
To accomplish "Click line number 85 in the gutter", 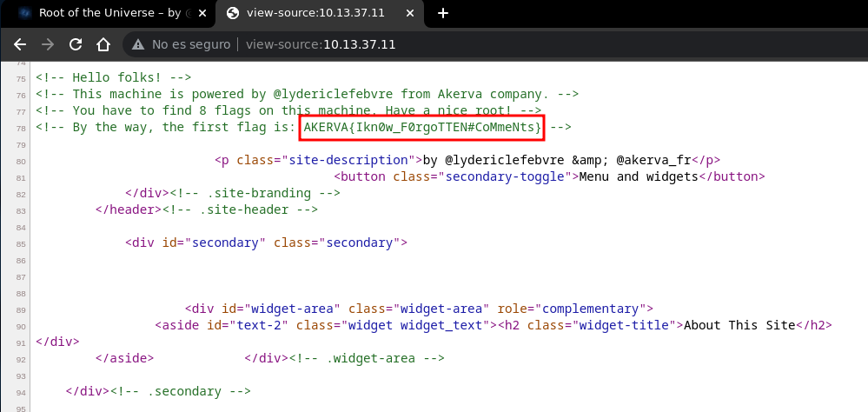I will pyautogui.click(x=21, y=243).
